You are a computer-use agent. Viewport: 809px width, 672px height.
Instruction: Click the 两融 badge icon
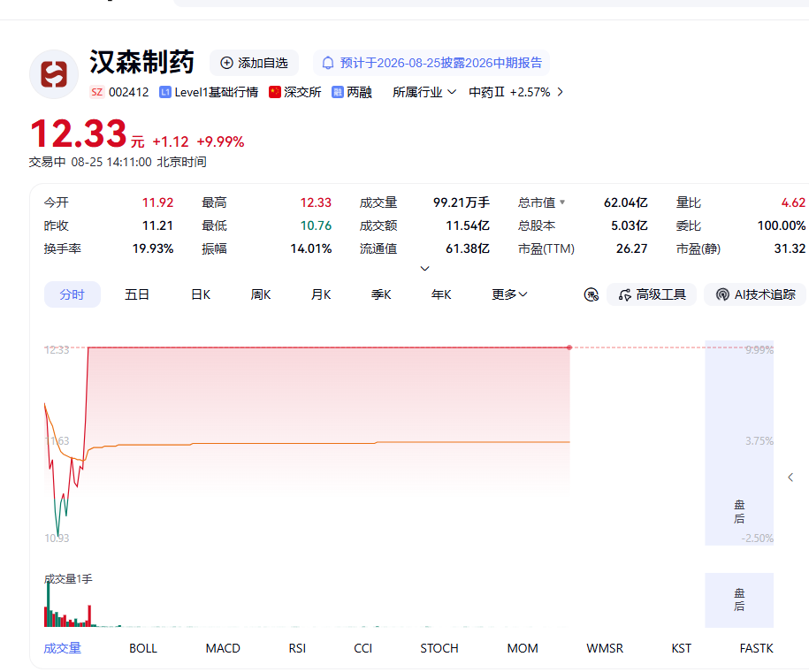click(x=338, y=92)
